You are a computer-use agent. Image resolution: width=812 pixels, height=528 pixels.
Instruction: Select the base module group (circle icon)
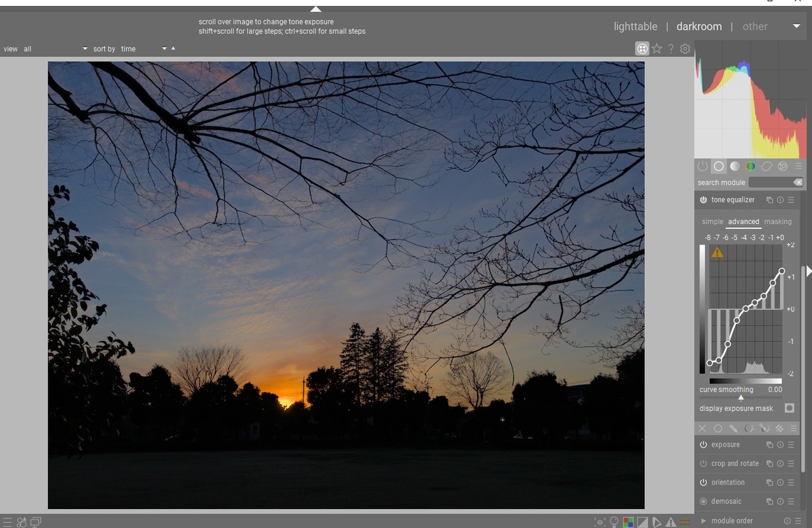pos(719,166)
